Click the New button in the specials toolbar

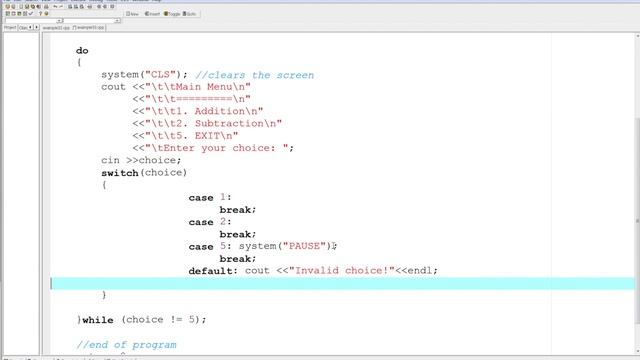[x=133, y=14]
